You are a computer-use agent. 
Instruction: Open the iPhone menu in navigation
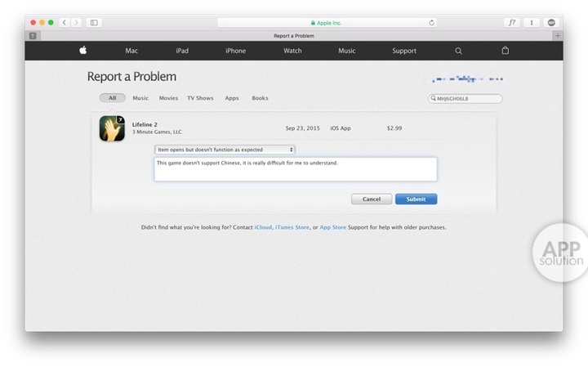click(235, 51)
